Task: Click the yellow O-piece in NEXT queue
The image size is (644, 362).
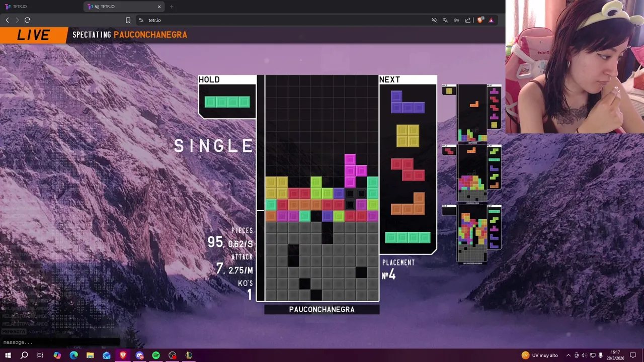Action: [x=408, y=136]
